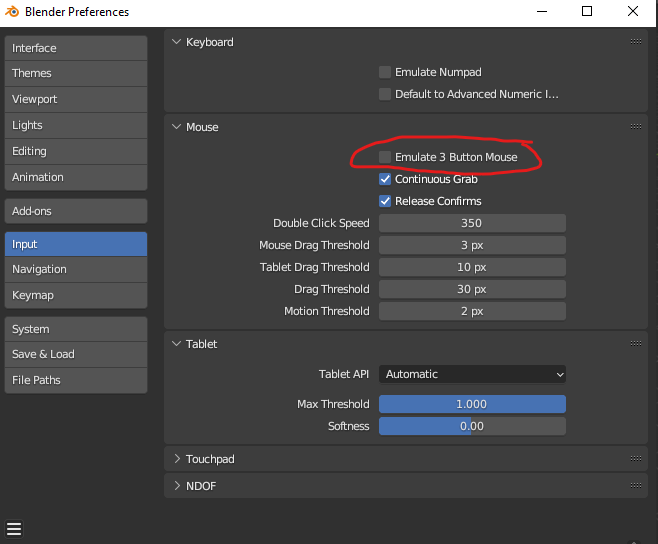The image size is (658, 544).
Task: Enable Emulate Numpad checkbox
Action: (385, 72)
